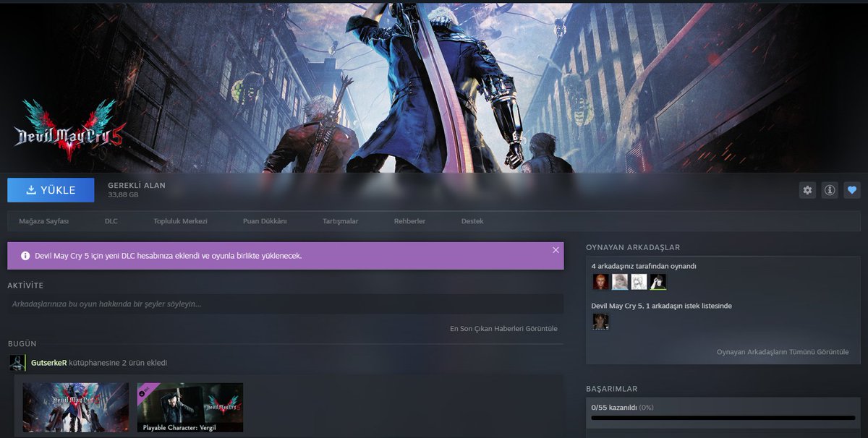Screen dimensions: 868x438
Task: Click the blue YÜKLE install button
Action: point(51,190)
